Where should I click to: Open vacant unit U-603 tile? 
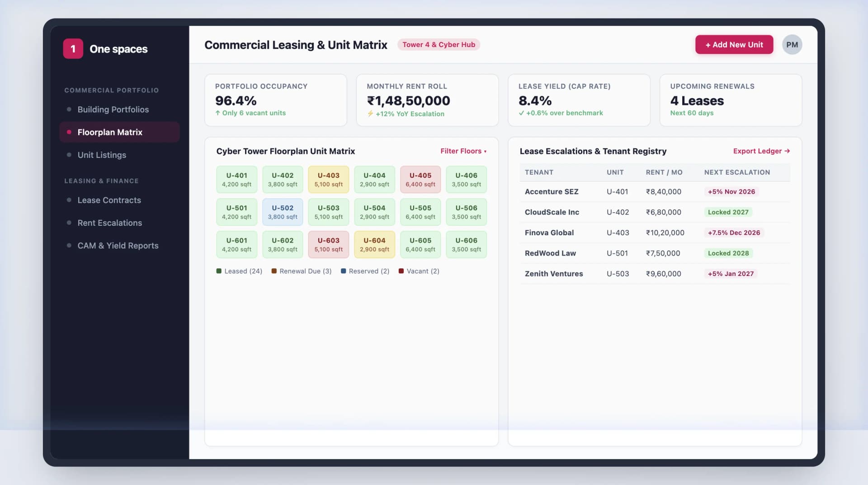pos(329,245)
